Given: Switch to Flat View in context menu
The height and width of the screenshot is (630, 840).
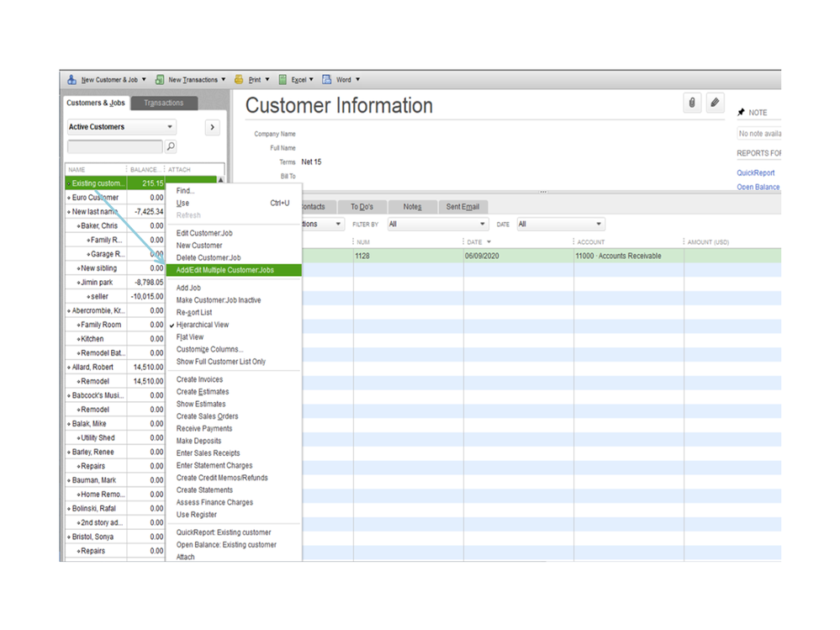Looking at the screenshot, I should 190,337.
